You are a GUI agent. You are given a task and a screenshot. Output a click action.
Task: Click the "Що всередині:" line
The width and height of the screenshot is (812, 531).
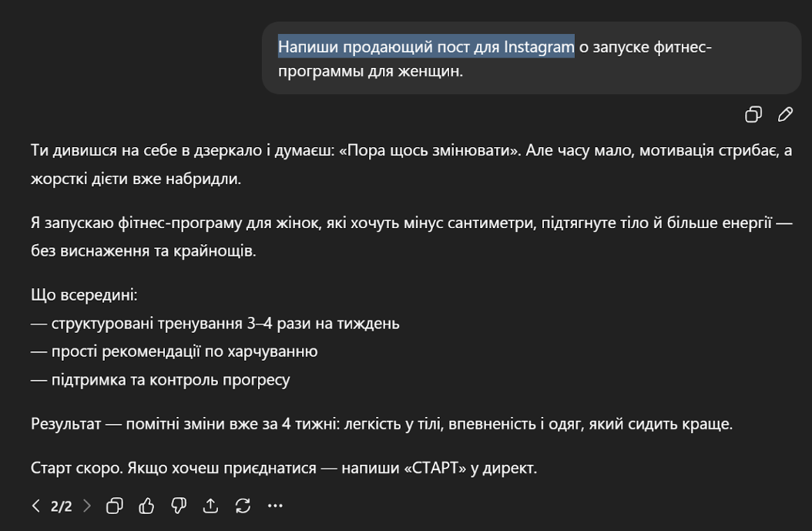click(84, 295)
